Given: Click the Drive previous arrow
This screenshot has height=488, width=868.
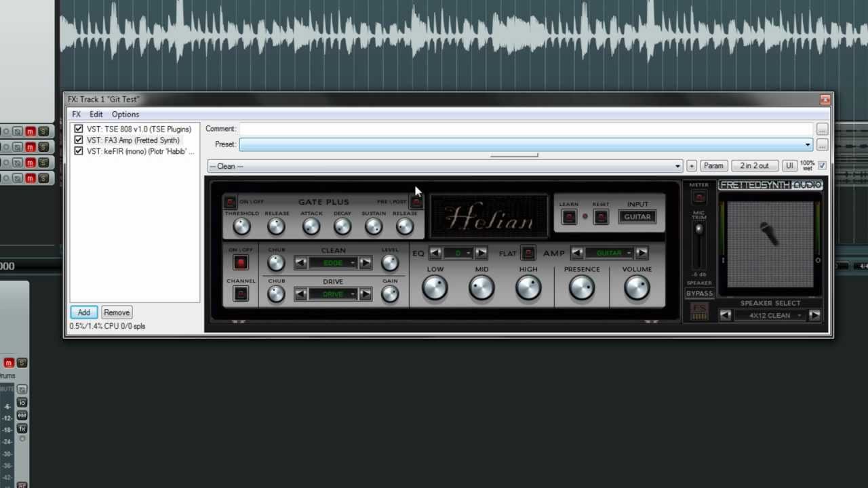Looking at the screenshot, I should [x=301, y=294].
